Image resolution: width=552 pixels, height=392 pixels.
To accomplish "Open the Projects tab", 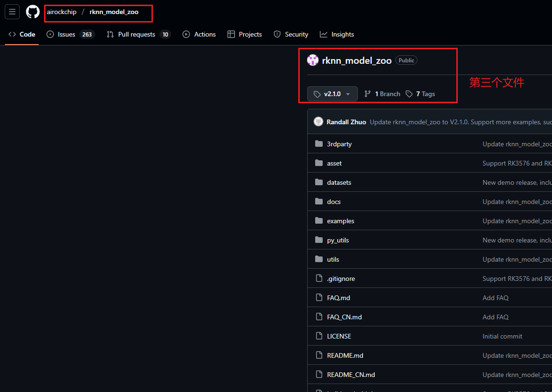I will (245, 34).
